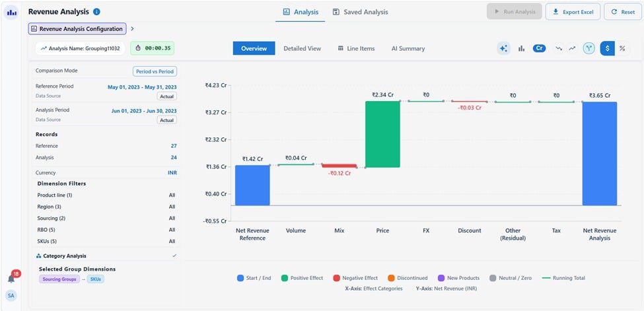Switch values to dollar absolute mode
644x311 pixels.
point(607,48)
